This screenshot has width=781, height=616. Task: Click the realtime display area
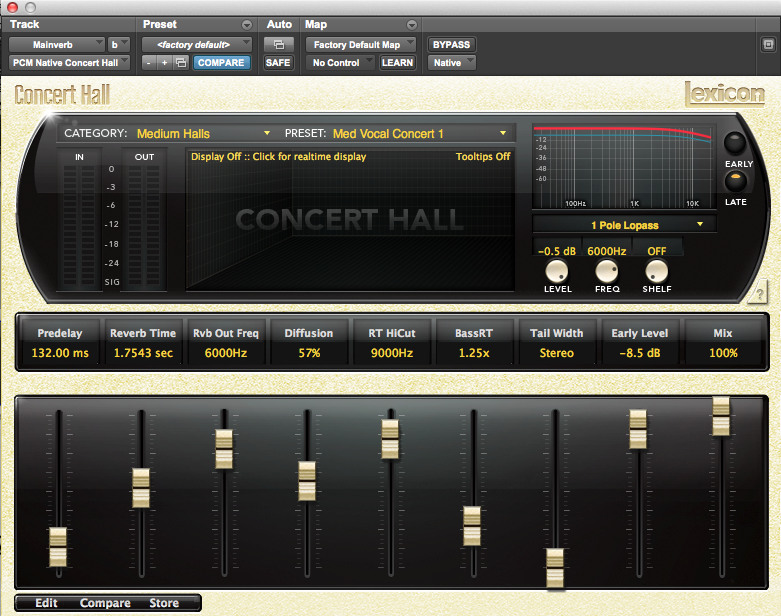(349, 220)
